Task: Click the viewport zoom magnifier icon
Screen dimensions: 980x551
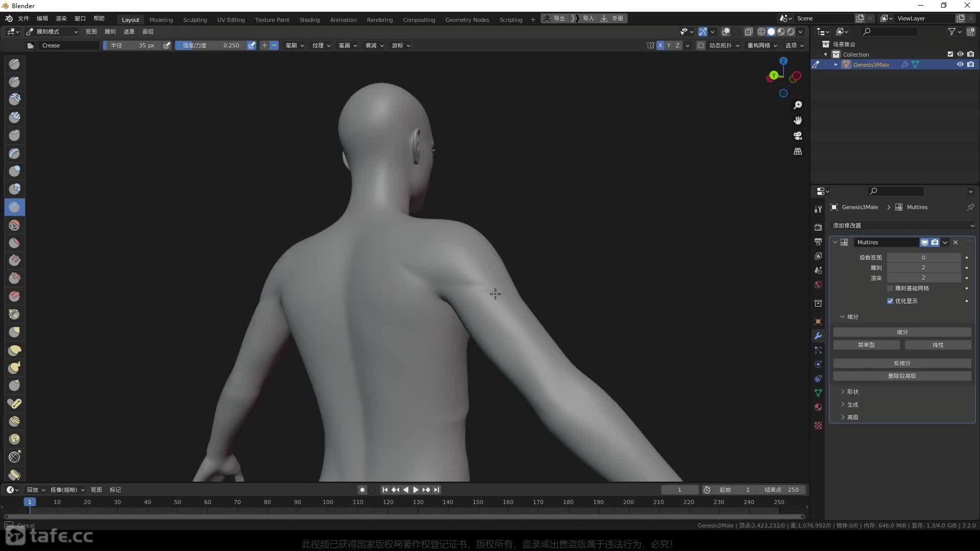Action: tap(798, 105)
